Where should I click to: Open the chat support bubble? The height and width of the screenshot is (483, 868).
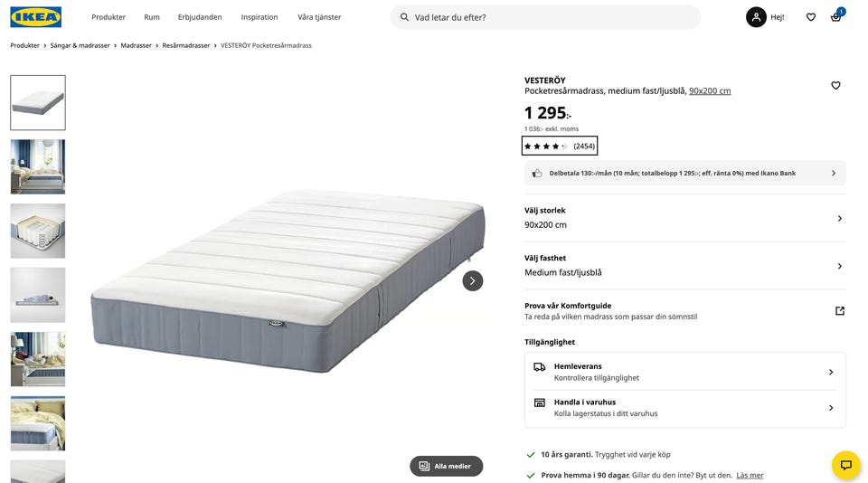pos(846,465)
